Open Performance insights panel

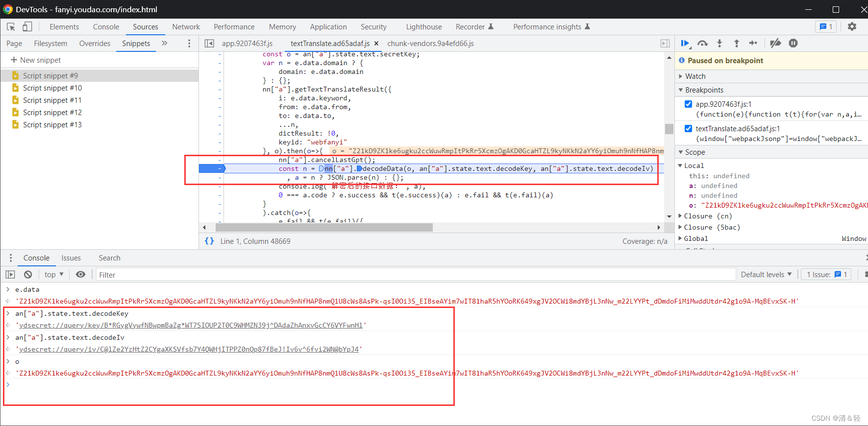point(551,27)
